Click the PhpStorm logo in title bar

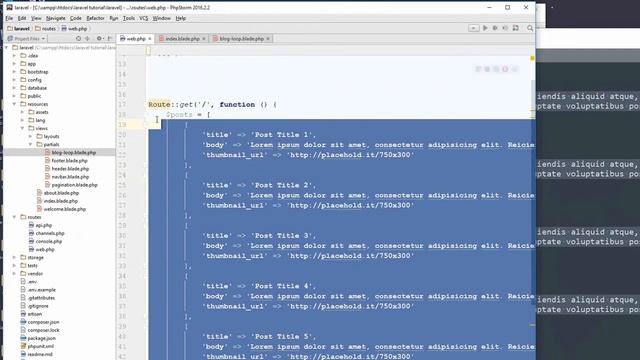9,7
